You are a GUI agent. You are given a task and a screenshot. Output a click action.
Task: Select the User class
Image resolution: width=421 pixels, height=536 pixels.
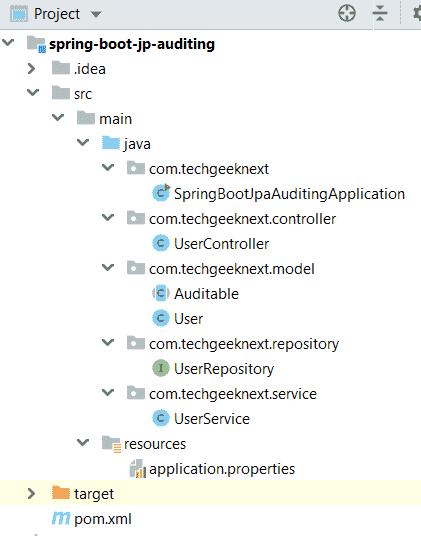188,319
